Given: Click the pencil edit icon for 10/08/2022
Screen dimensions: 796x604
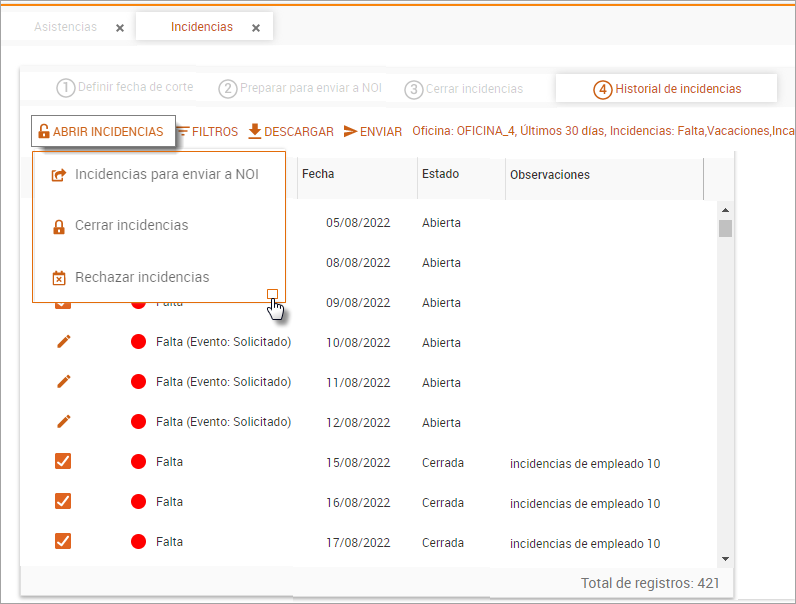Looking at the screenshot, I should pos(63,342).
